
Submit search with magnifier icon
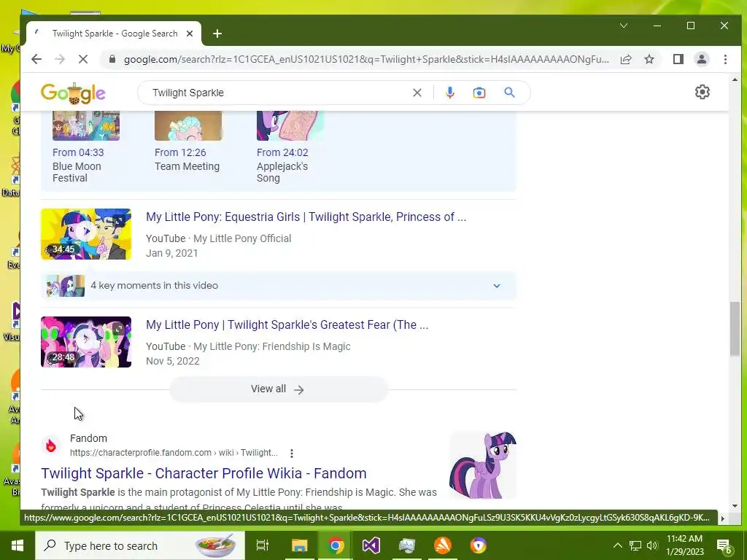(x=509, y=93)
